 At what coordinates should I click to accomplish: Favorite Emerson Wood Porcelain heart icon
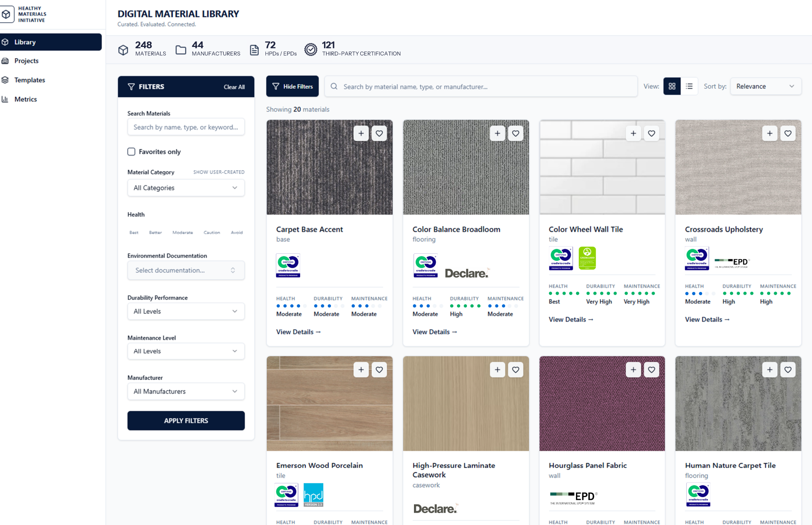[x=379, y=369]
